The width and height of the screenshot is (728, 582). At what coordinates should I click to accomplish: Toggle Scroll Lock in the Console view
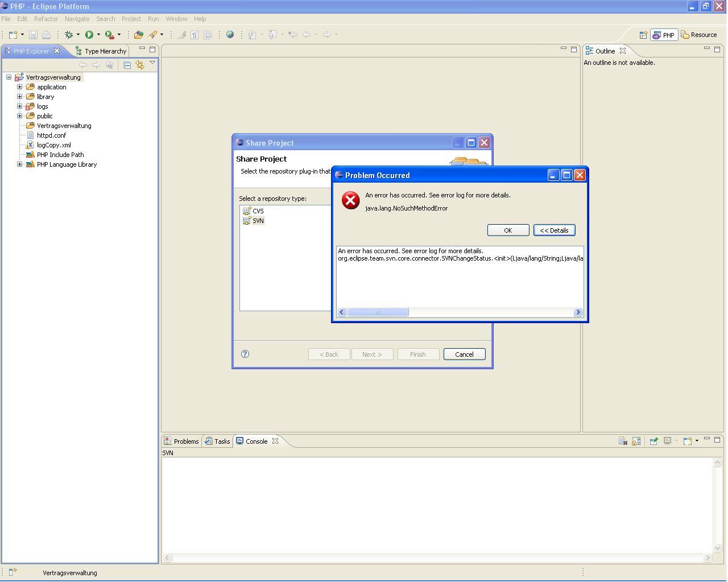pyautogui.click(x=636, y=441)
